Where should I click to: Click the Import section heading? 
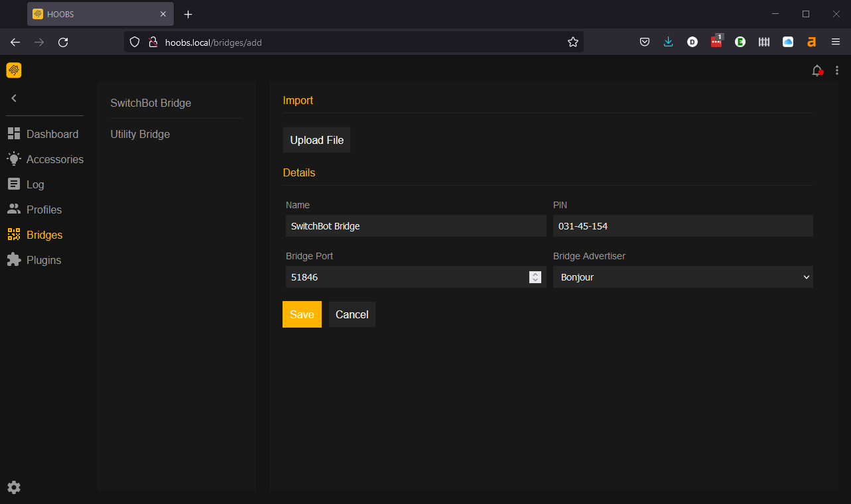pos(298,100)
